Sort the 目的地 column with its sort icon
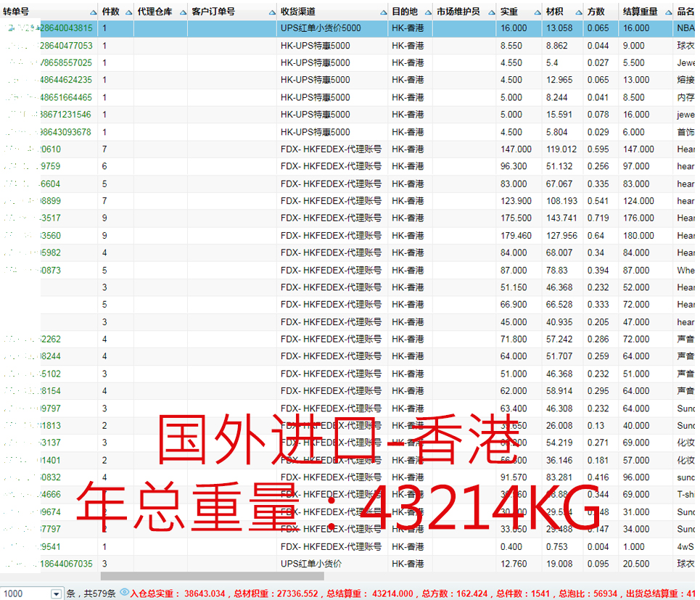700x600 pixels. click(x=428, y=11)
